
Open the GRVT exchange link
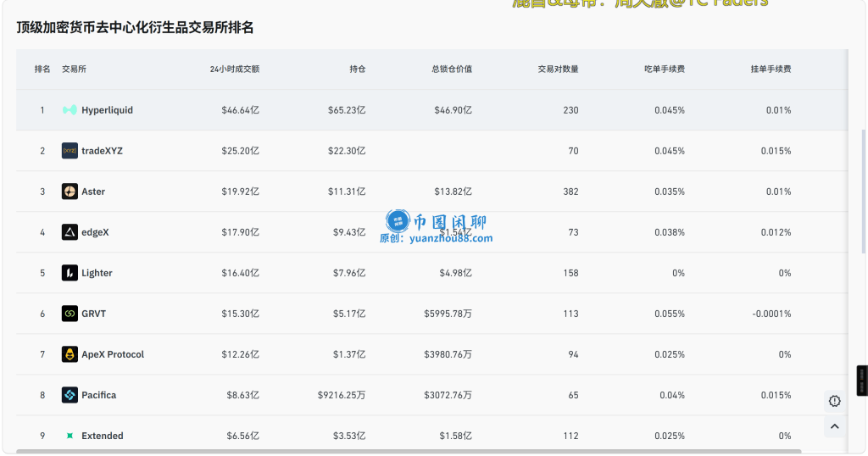pos(93,314)
